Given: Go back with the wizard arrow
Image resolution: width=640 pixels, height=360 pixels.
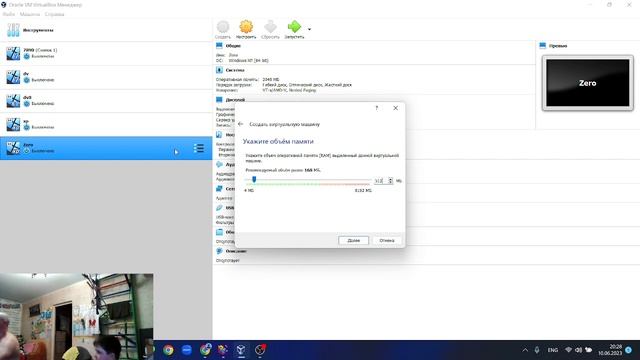Looking at the screenshot, I should tap(240, 124).
